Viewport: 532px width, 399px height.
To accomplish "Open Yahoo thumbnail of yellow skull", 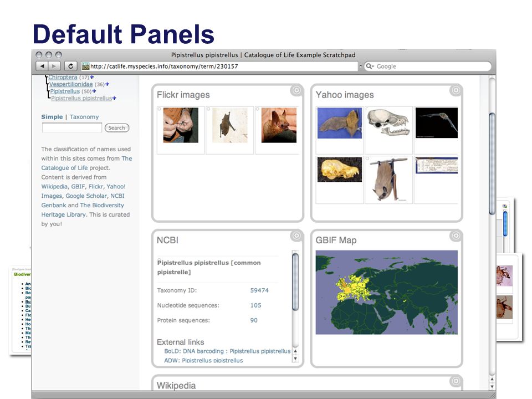I will (340, 170).
